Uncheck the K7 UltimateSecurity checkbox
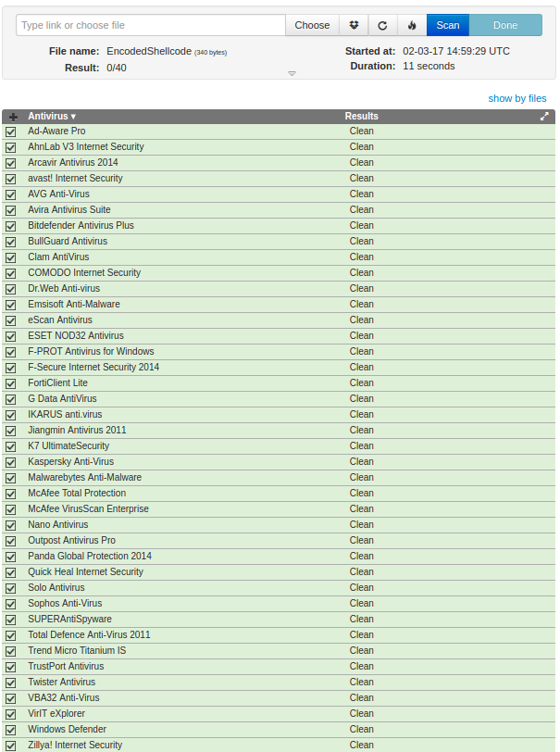Image resolution: width=560 pixels, height=752 pixels. point(11,447)
